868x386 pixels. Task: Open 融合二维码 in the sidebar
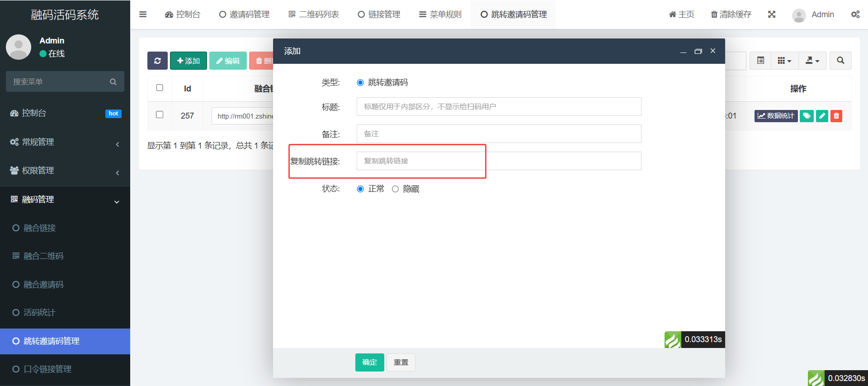pos(65,256)
